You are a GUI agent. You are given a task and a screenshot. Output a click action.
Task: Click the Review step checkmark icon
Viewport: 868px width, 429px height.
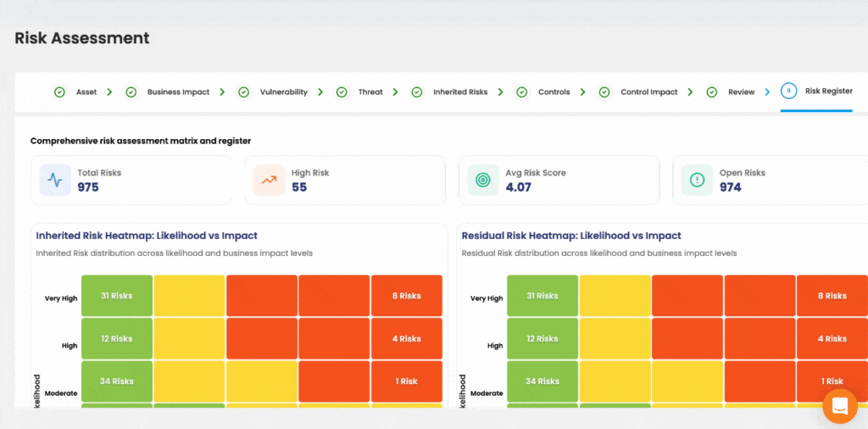711,92
